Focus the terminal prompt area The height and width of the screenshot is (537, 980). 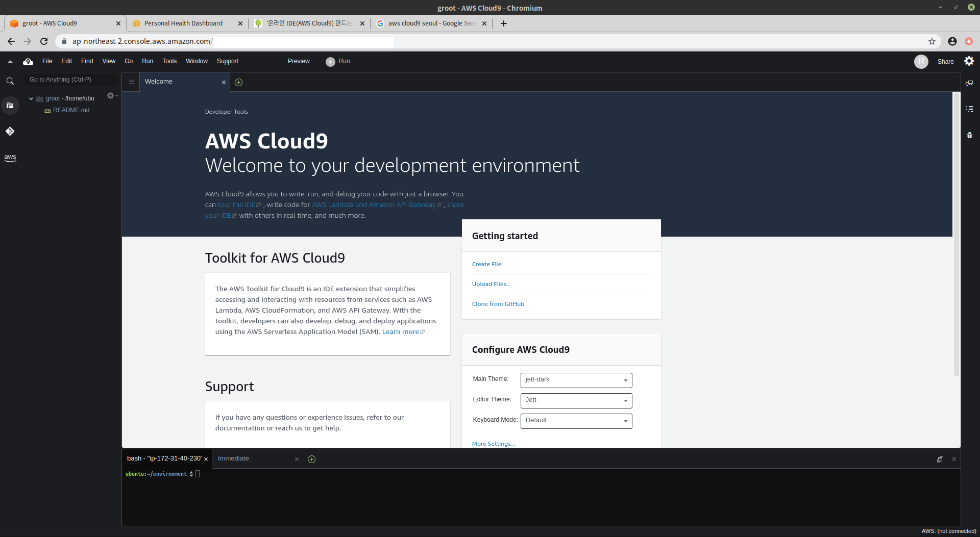coord(541,497)
